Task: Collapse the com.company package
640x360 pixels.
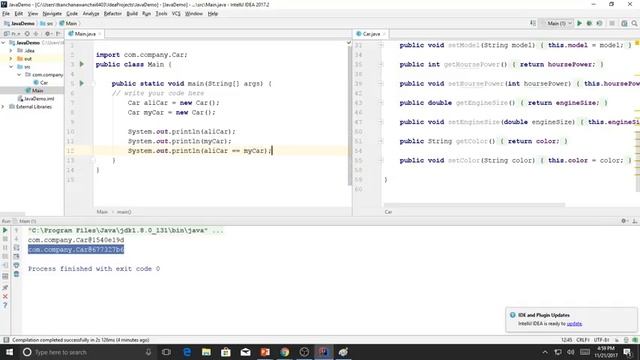Action: click(x=19, y=75)
